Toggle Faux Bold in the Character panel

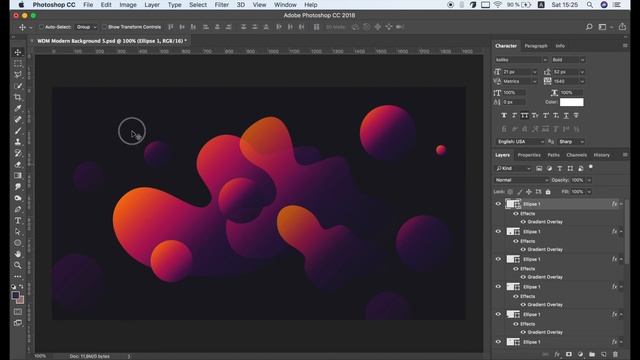click(x=504, y=116)
